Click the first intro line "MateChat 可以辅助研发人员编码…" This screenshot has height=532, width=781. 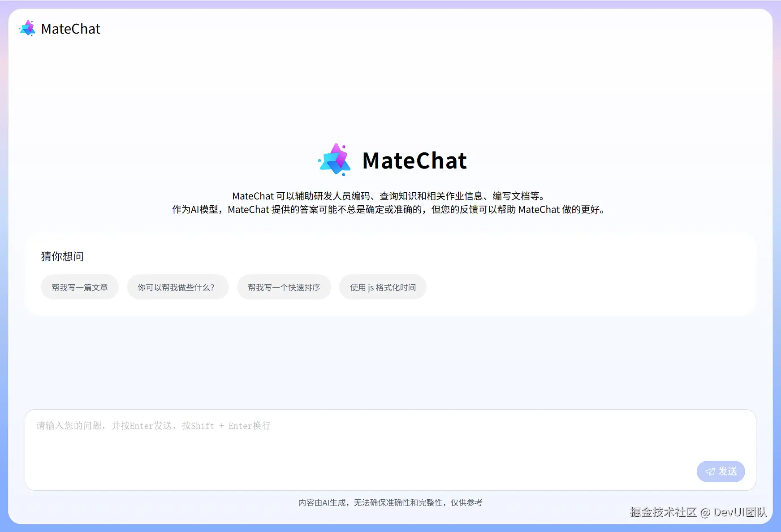click(x=389, y=196)
